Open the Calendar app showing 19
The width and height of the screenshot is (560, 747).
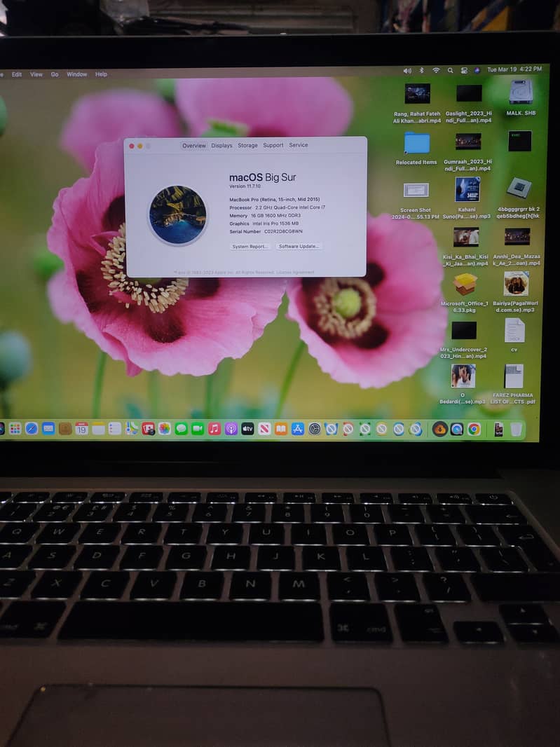coord(81,429)
